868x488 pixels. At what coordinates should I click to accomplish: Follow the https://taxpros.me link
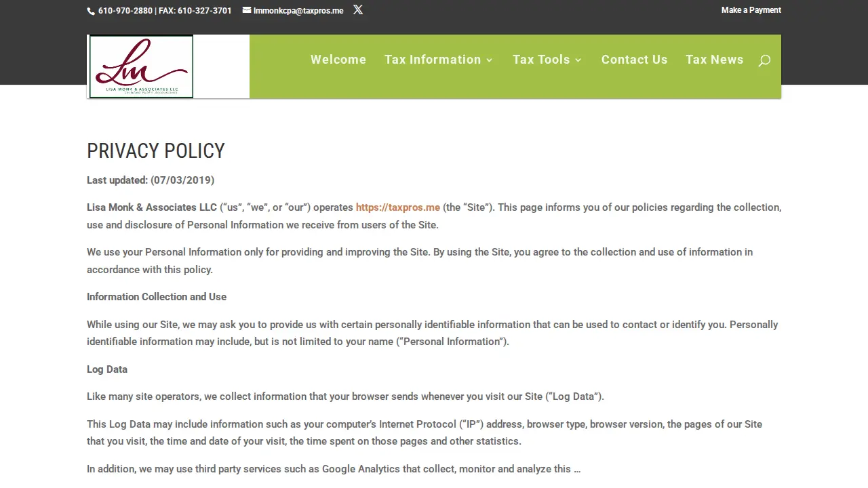click(x=398, y=207)
